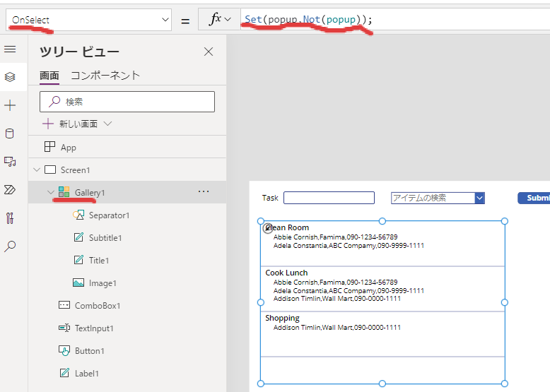Open the Gallery1 more options ellipsis
550x392 pixels.
tap(204, 191)
